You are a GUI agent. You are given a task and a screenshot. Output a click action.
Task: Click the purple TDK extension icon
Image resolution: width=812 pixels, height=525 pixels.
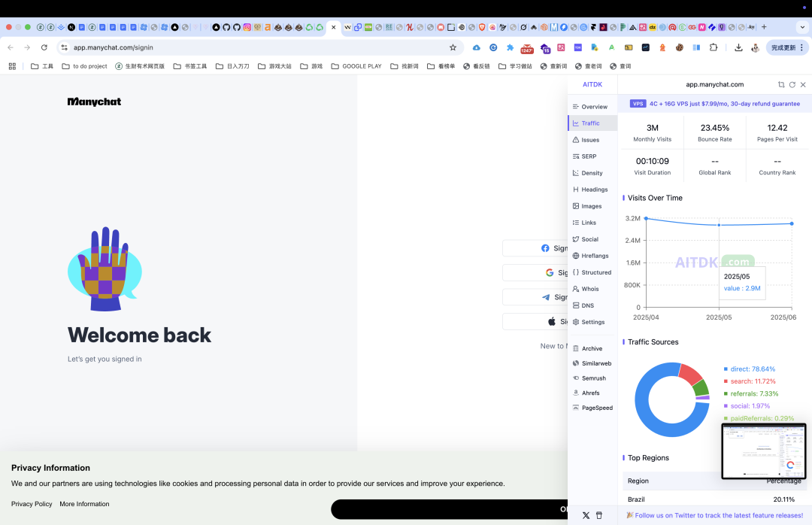tap(578, 47)
